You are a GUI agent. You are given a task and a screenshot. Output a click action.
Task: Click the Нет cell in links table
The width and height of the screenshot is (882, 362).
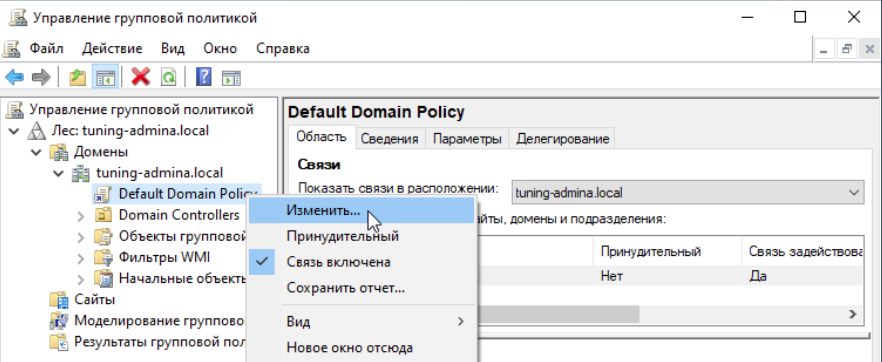[612, 276]
